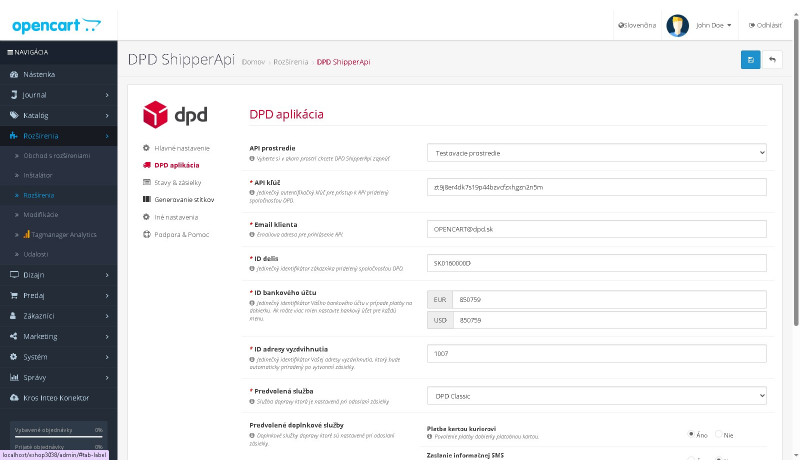
Task: Open Udalosti submenu item
Action: (x=36, y=254)
